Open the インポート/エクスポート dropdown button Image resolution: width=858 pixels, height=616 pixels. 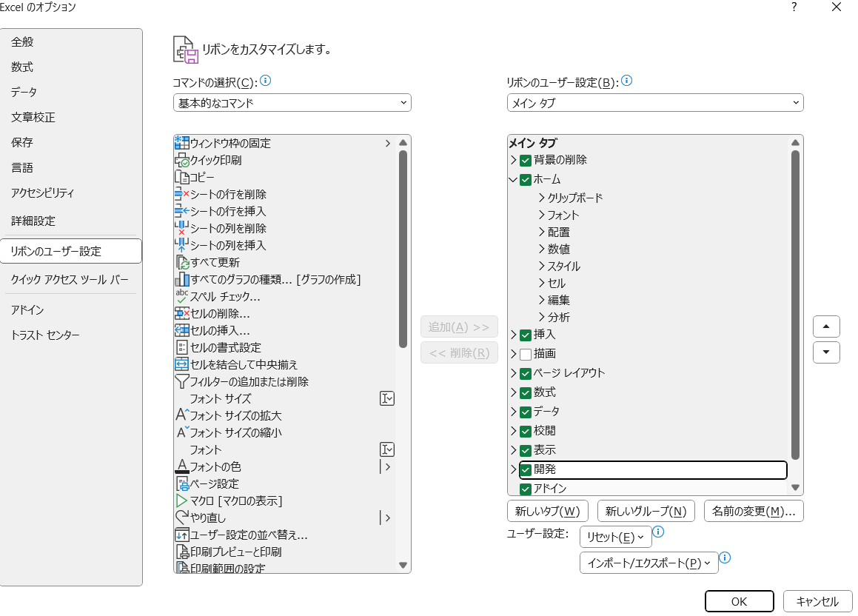648,563
